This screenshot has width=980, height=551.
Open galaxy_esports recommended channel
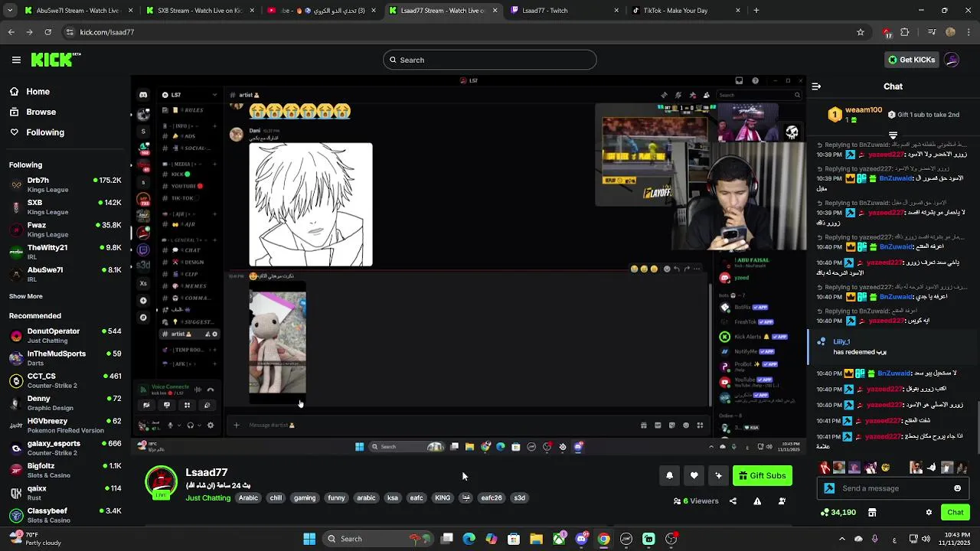pyautogui.click(x=65, y=448)
